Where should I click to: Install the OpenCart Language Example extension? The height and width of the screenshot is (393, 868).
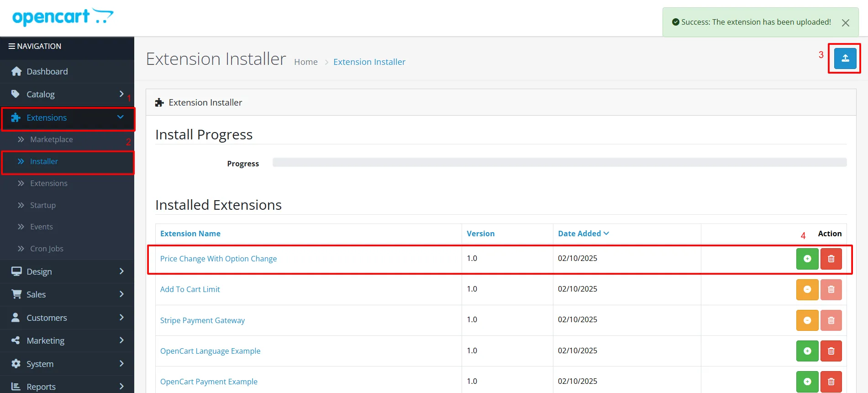807,351
